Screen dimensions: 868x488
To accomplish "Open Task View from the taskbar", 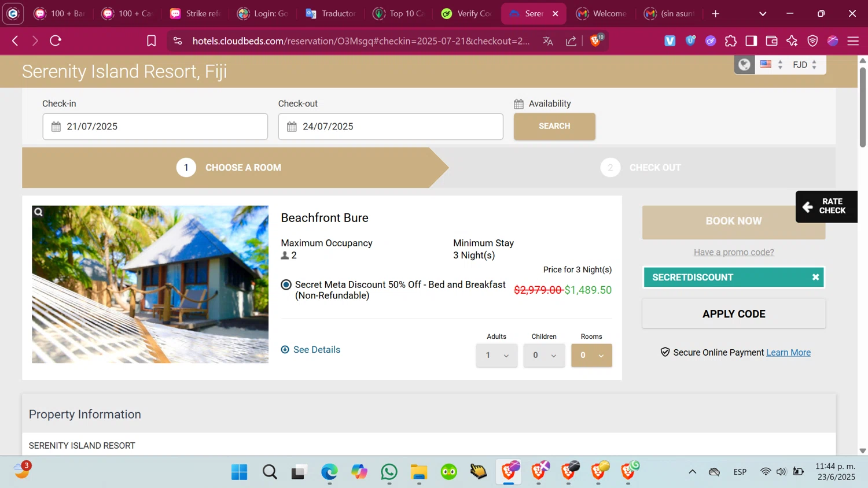I will (299, 472).
